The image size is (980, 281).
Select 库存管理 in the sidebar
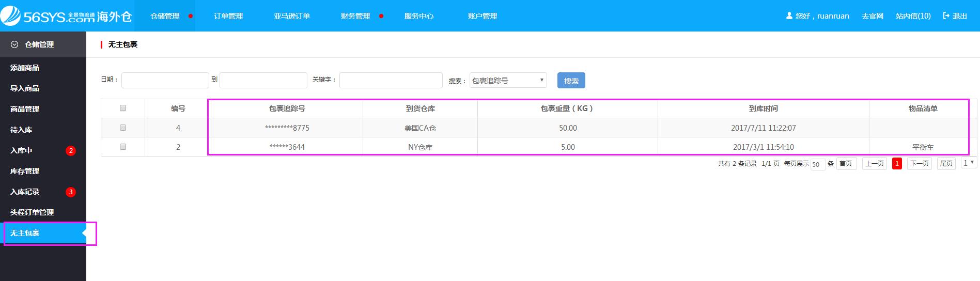click(25, 171)
